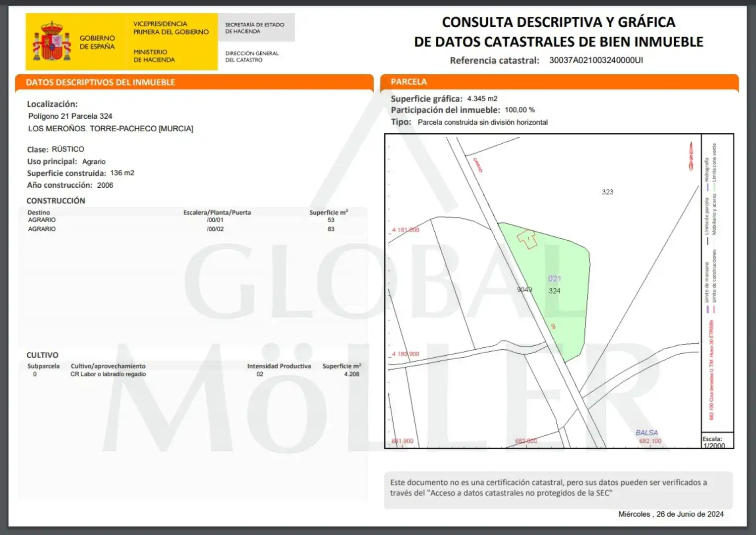
Task: Click the Spanish coat of arms emblem
Action: click(52, 42)
